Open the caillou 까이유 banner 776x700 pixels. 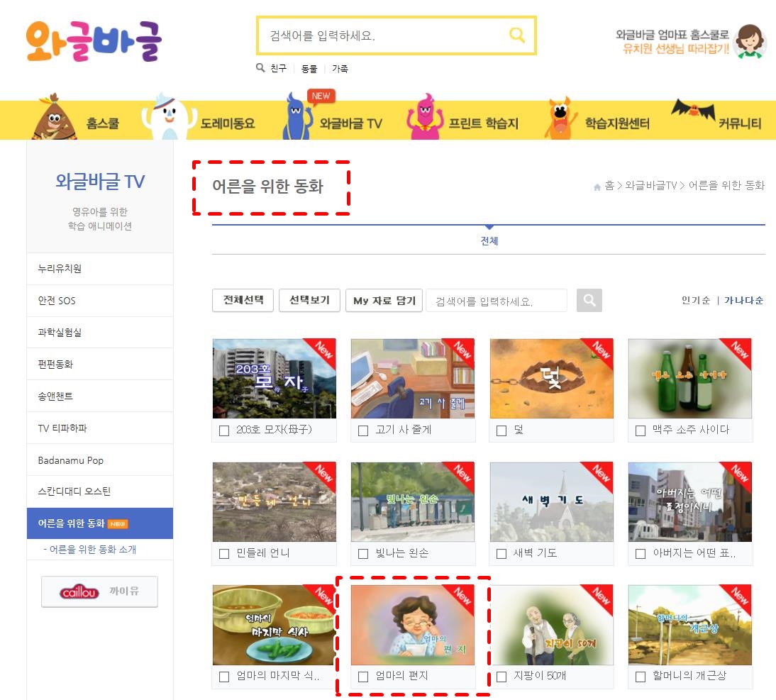[99, 591]
